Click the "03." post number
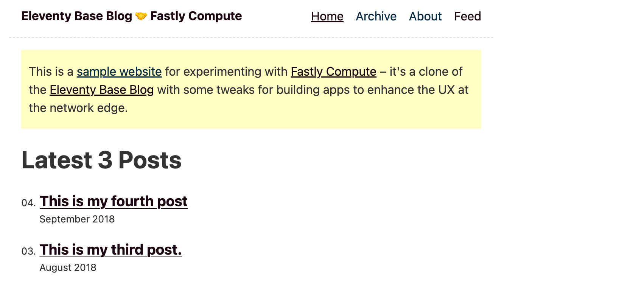Image resolution: width=644 pixels, height=283 pixels. click(x=28, y=251)
